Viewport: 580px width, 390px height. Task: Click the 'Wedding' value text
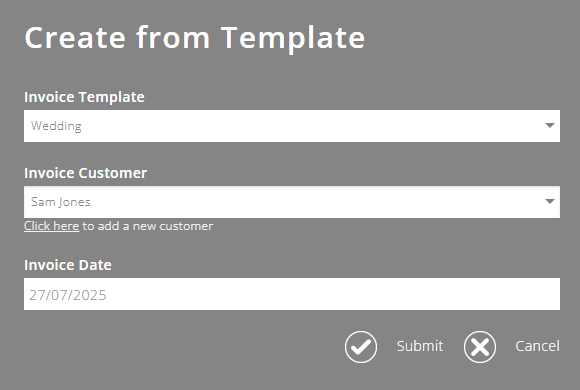56,126
